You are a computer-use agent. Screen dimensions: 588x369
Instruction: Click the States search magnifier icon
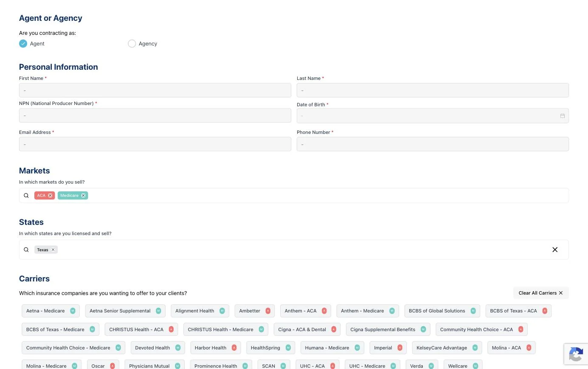point(26,250)
